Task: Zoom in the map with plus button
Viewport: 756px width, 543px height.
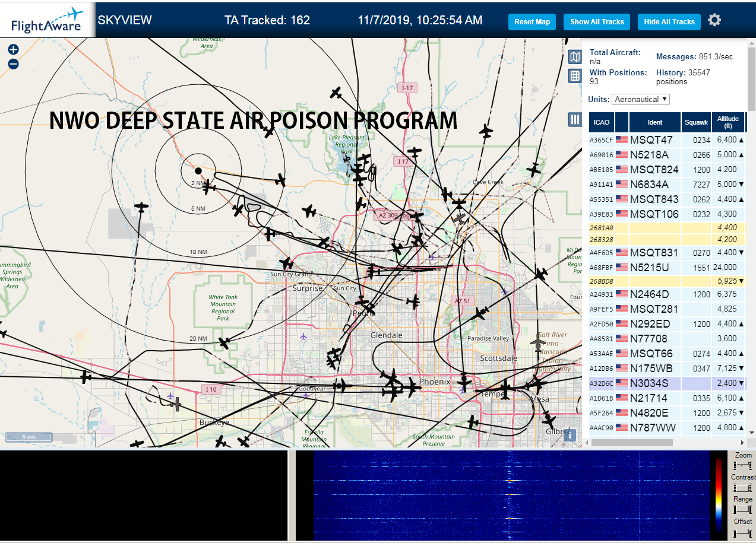Action: tap(13, 50)
